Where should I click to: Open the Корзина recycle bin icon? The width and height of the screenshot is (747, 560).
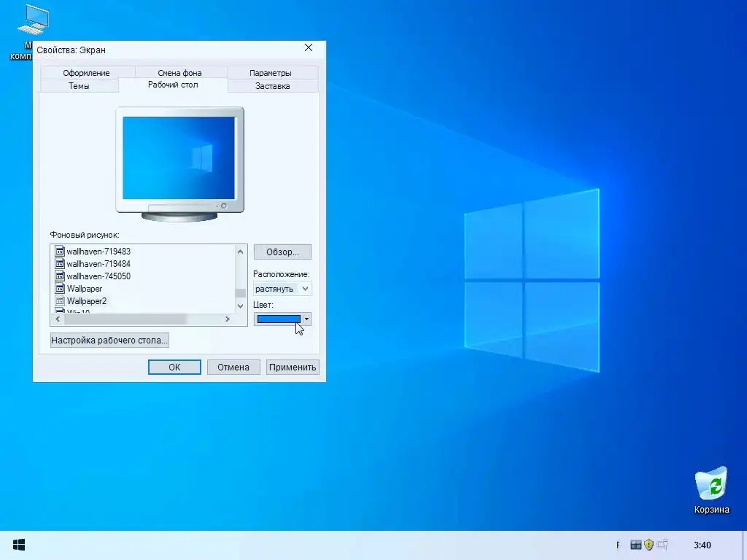pos(711,489)
